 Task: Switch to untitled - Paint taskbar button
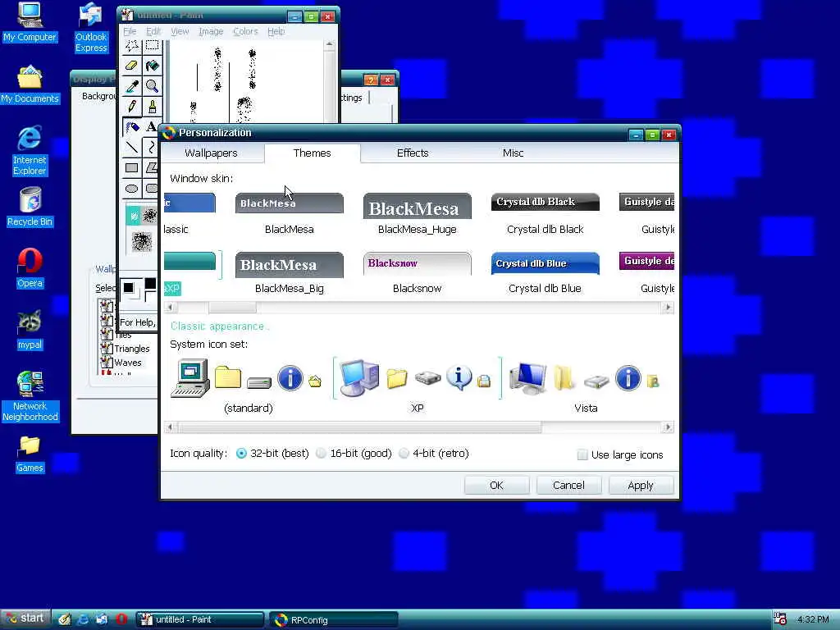tap(199, 620)
